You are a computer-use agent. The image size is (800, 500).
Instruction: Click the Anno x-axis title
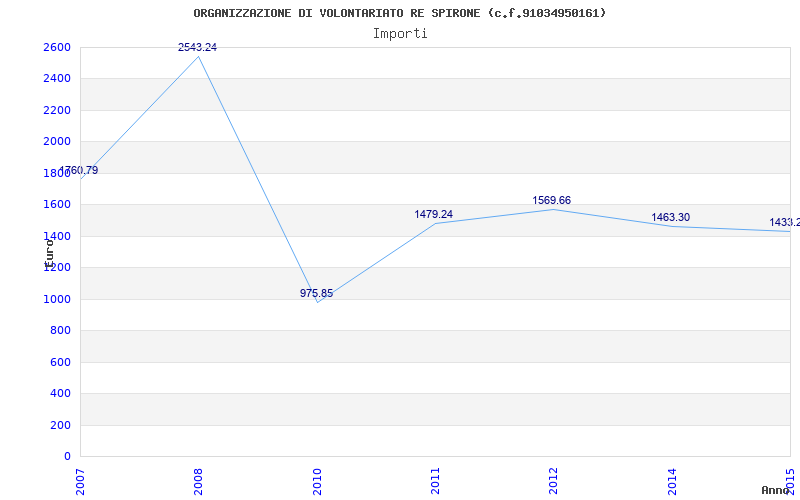point(777,490)
